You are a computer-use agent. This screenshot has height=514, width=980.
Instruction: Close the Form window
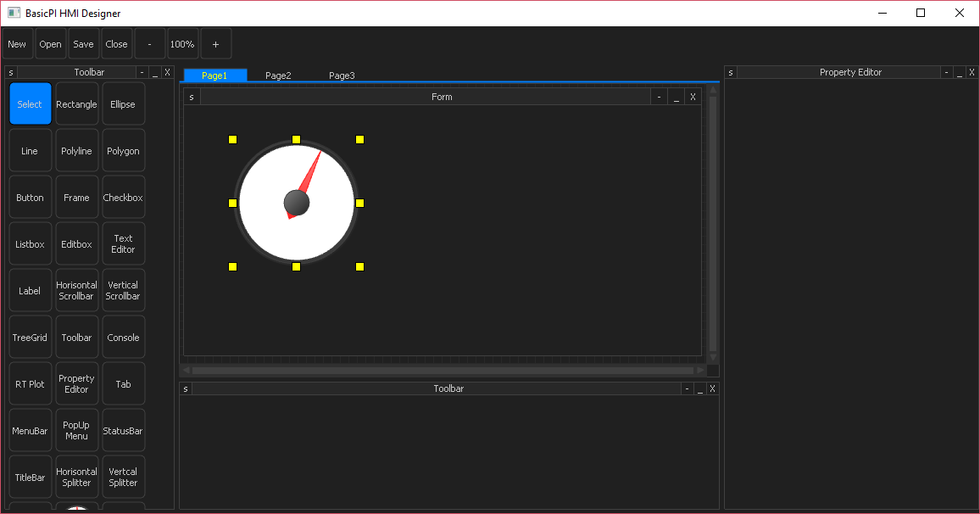[x=693, y=97]
